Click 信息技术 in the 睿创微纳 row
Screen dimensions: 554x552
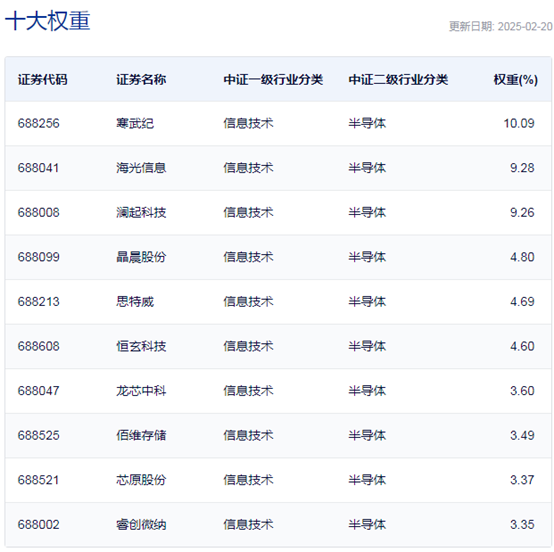248,524
